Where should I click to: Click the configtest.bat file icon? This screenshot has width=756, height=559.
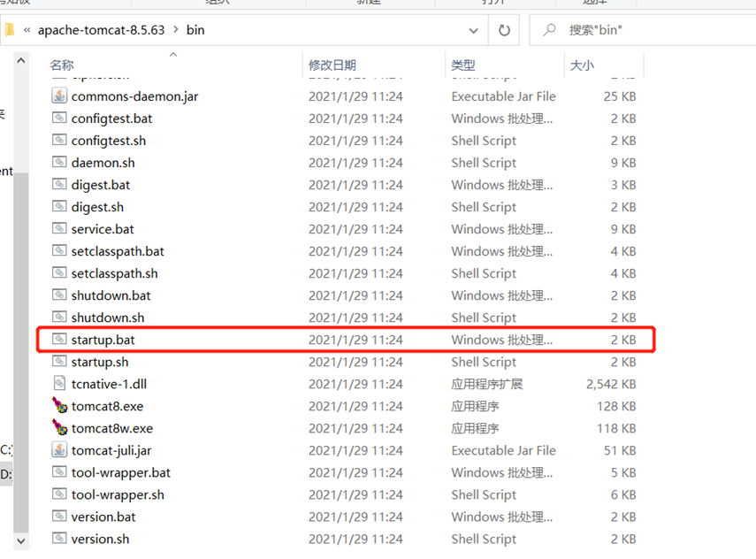point(59,118)
